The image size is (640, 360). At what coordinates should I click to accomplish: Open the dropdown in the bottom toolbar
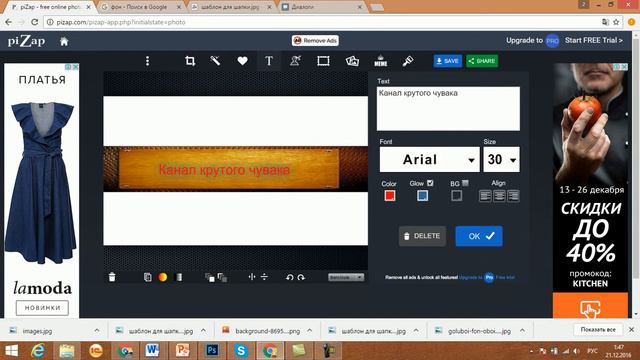tap(346, 277)
